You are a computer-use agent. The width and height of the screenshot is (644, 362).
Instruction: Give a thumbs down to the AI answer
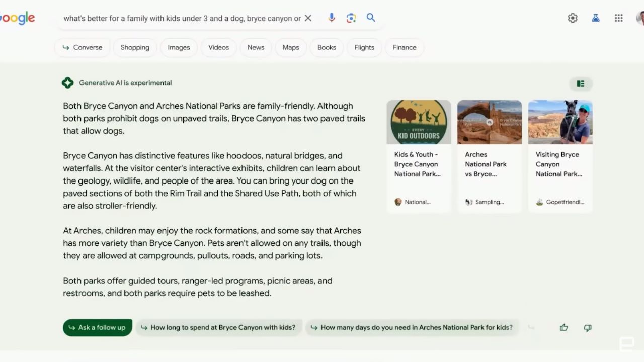point(587,328)
